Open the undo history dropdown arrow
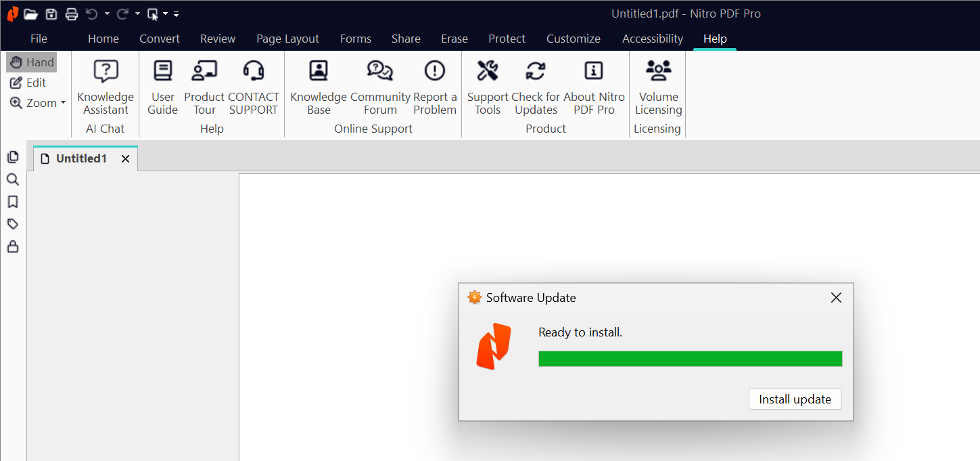980x461 pixels. [107, 14]
